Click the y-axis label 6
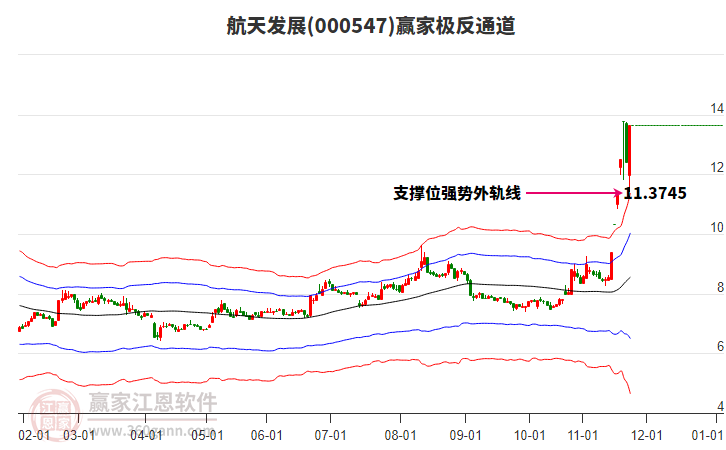The image size is (726, 450). coord(720,346)
